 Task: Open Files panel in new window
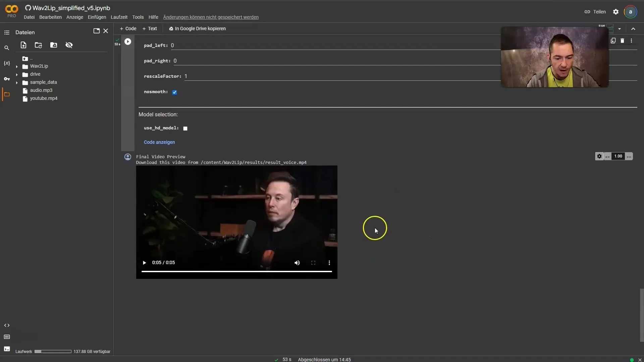point(96,31)
